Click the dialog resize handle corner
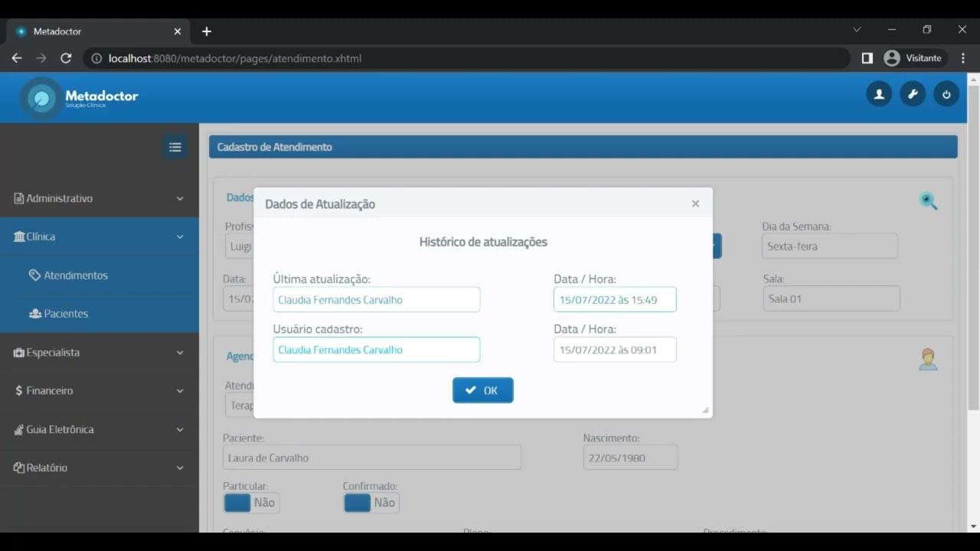980x551 pixels. point(705,410)
